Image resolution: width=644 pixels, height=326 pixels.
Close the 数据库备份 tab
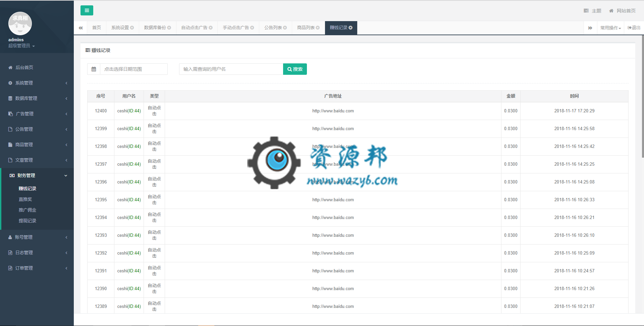click(169, 28)
